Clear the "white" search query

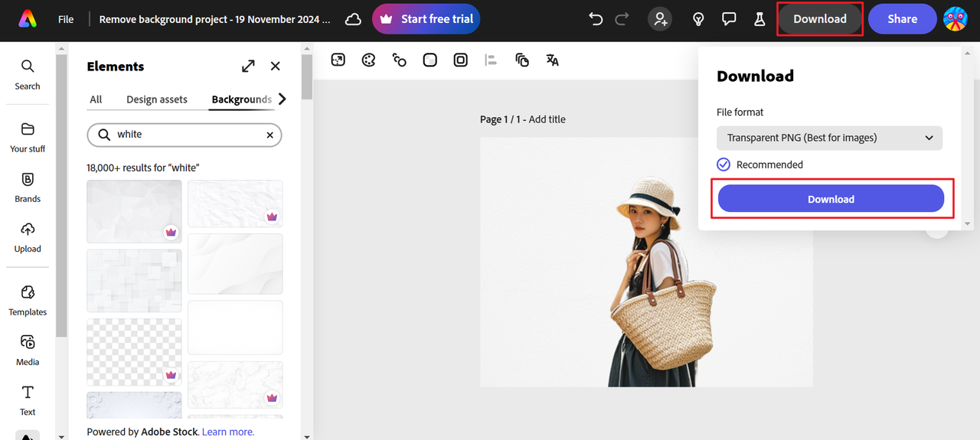(x=269, y=135)
